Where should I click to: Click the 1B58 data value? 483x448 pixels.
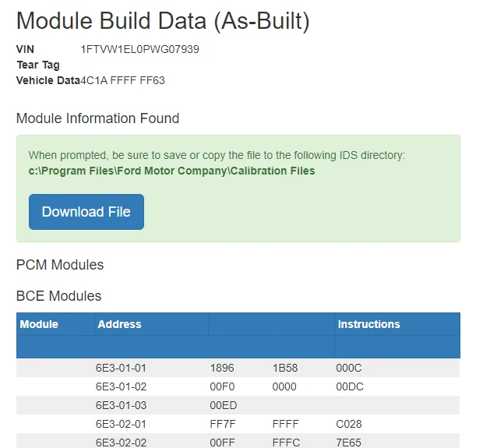click(285, 368)
